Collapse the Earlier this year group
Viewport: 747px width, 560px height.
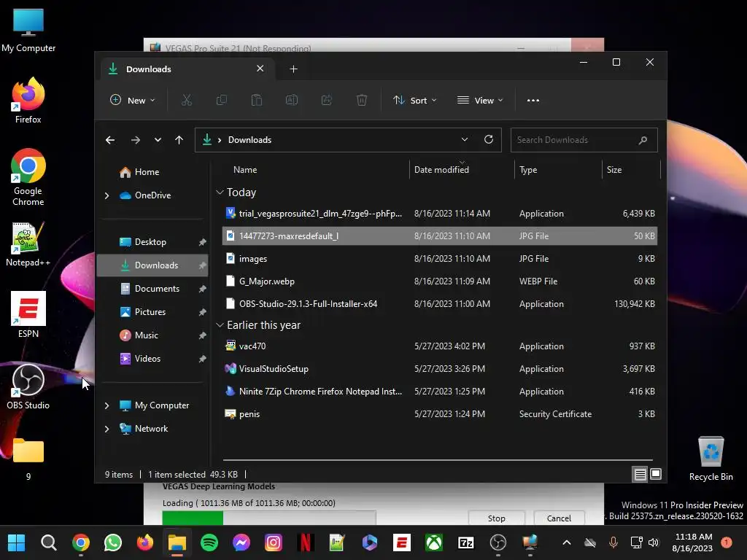[220, 325]
